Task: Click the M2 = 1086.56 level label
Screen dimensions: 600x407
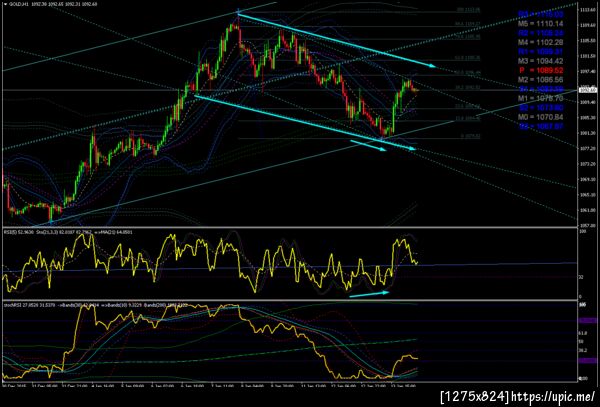Action: tap(541, 80)
